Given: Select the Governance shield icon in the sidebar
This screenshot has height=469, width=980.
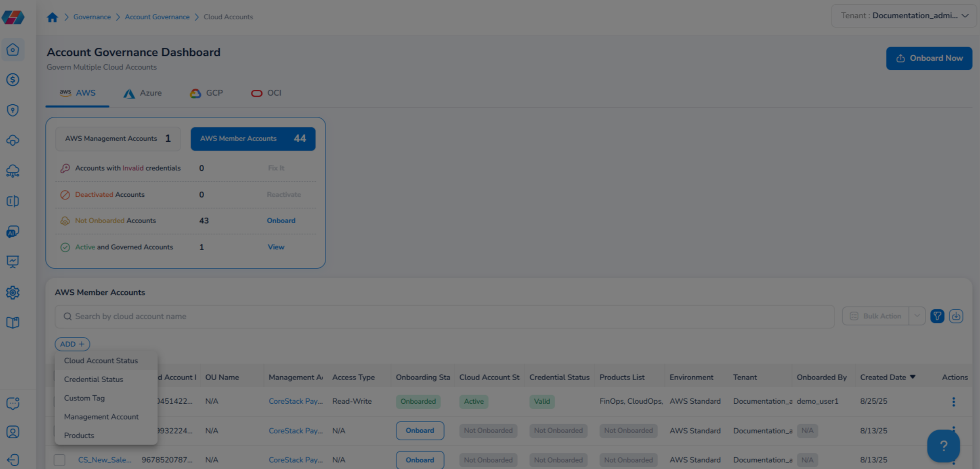Looking at the screenshot, I should [x=13, y=110].
